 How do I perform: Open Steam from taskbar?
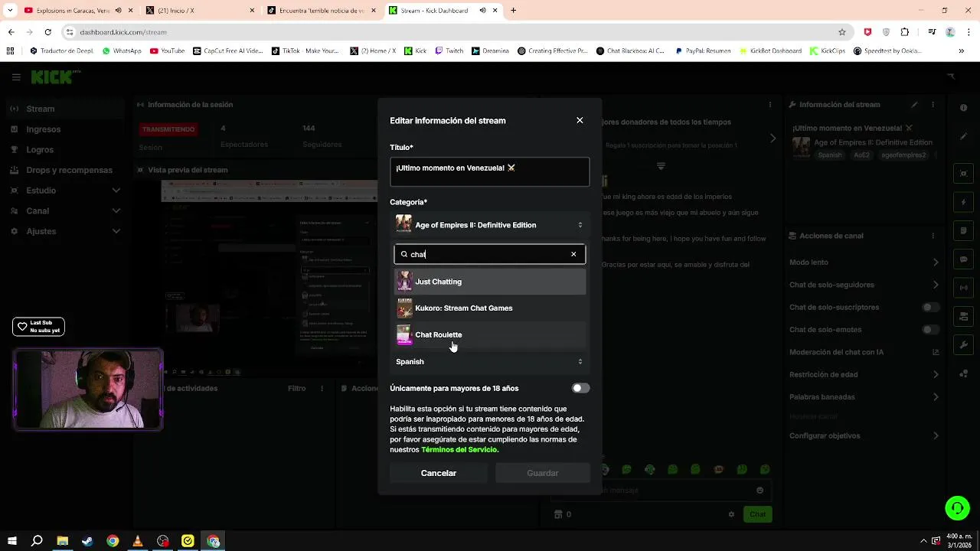click(x=87, y=541)
